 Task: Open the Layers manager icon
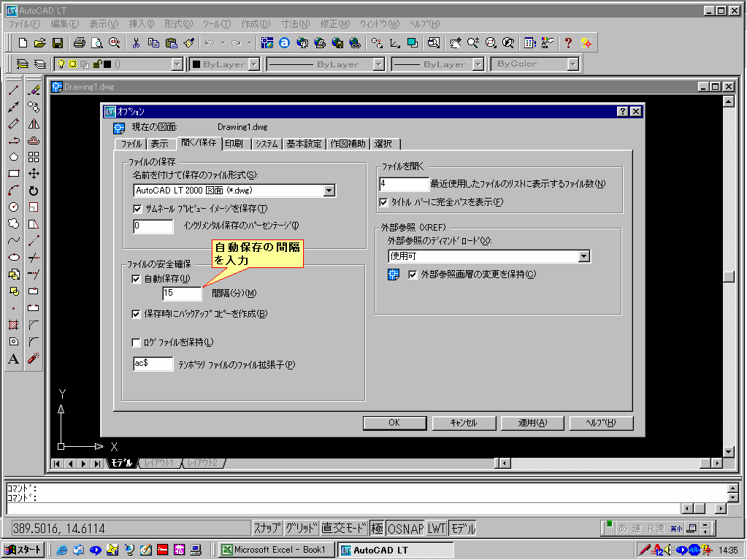coord(23,64)
